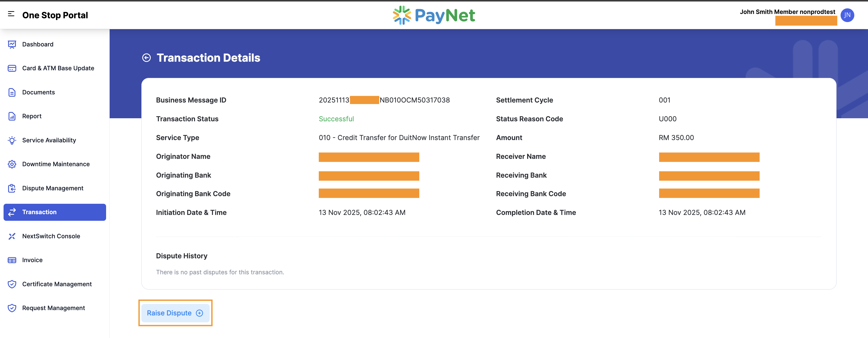Open Service Availability menu item
Screen dimensions: 868x338
click(55, 140)
